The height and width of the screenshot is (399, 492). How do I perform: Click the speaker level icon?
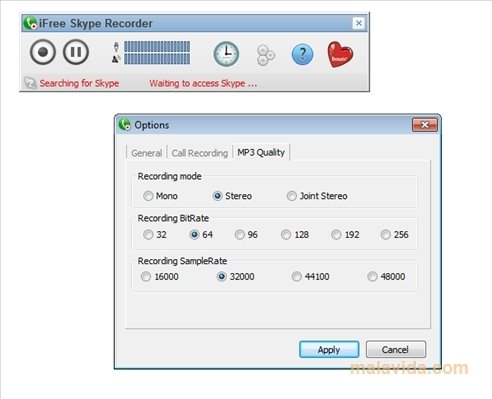click(116, 59)
